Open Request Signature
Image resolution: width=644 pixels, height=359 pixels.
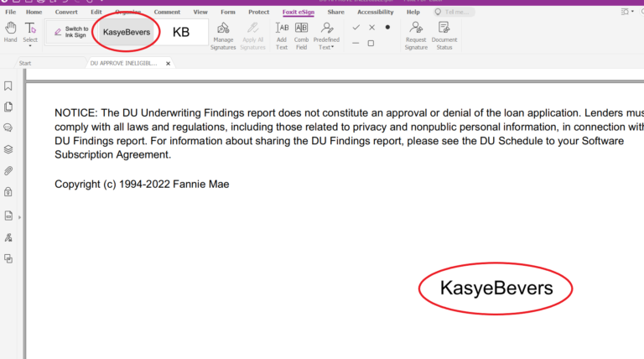[416, 34]
